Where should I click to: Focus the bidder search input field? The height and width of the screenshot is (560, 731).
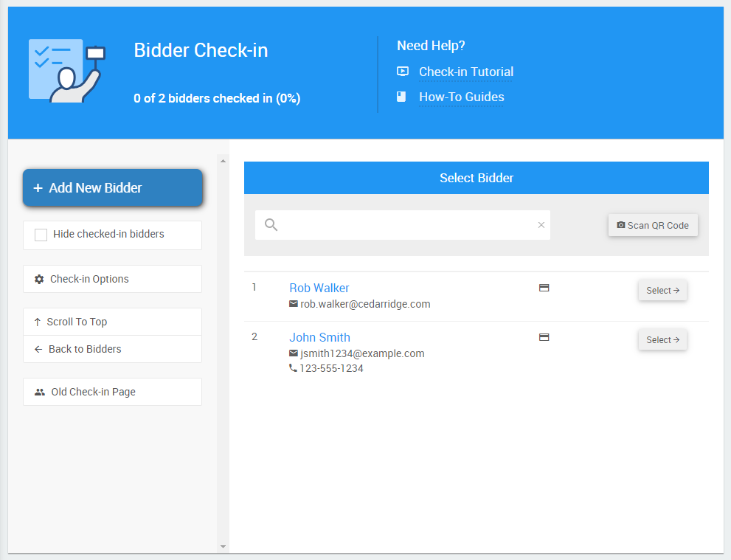406,225
